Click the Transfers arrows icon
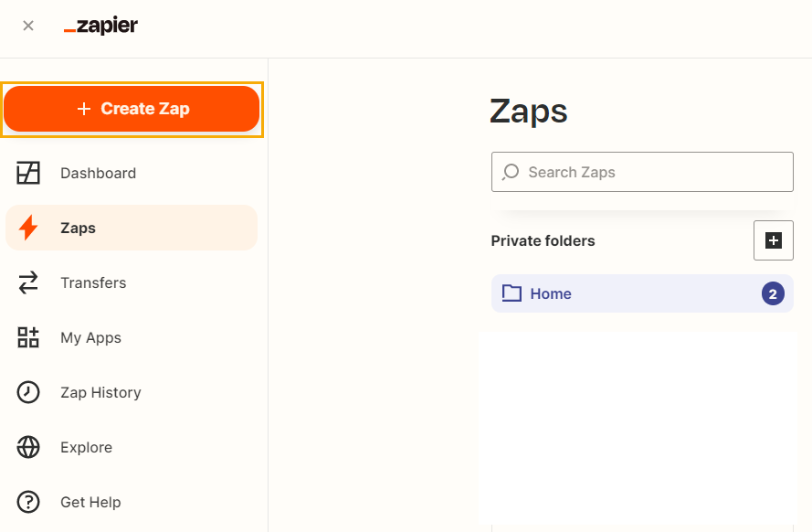This screenshot has height=532, width=812. pyautogui.click(x=28, y=282)
